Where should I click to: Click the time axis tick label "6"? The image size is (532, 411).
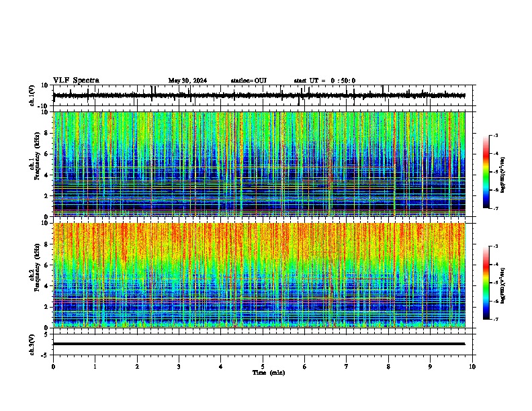305,367
